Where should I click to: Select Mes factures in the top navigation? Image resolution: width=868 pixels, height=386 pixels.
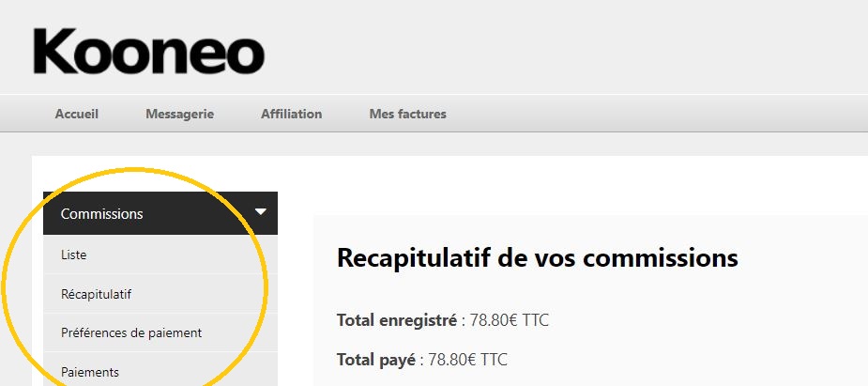(x=407, y=114)
